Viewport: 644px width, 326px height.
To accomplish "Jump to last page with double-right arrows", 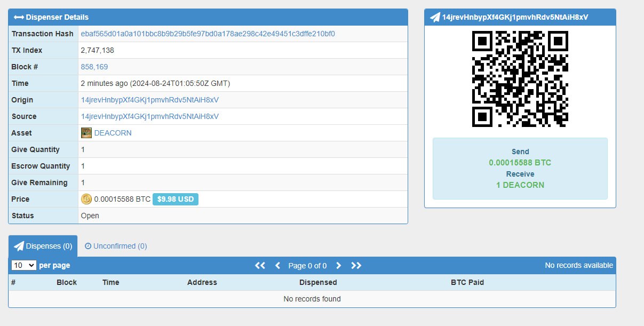I will click(x=356, y=265).
